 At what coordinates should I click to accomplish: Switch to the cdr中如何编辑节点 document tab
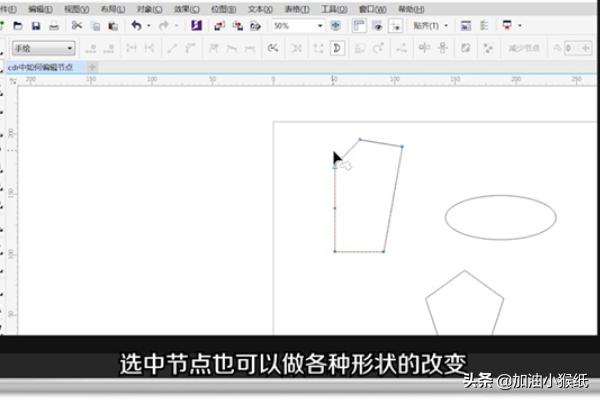(x=42, y=66)
